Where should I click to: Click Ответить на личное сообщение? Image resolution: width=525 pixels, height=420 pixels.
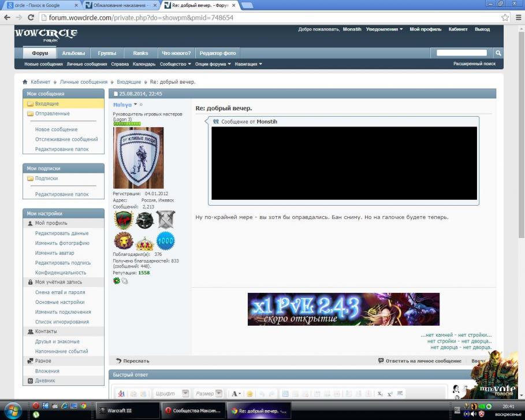click(423, 360)
